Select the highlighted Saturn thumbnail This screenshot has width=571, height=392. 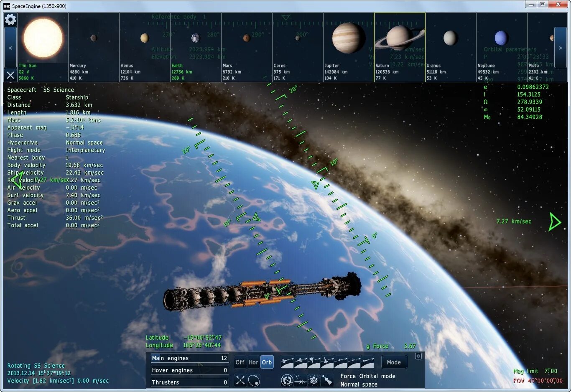[400, 47]
